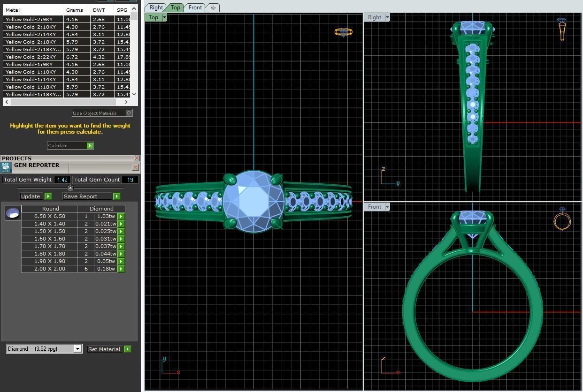This screenshot has height=392, width=583.
Task: Click the Total Gem Count value 19
Action: pos(130,180)
